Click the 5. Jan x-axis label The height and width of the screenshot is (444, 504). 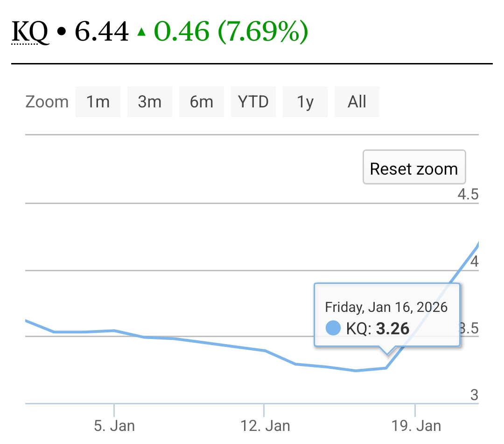(114, 426)
